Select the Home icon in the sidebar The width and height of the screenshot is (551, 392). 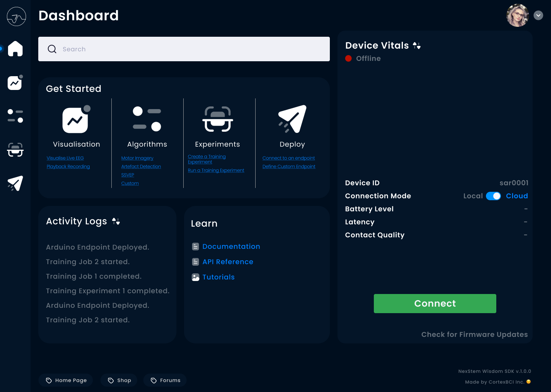coord(15,49)
